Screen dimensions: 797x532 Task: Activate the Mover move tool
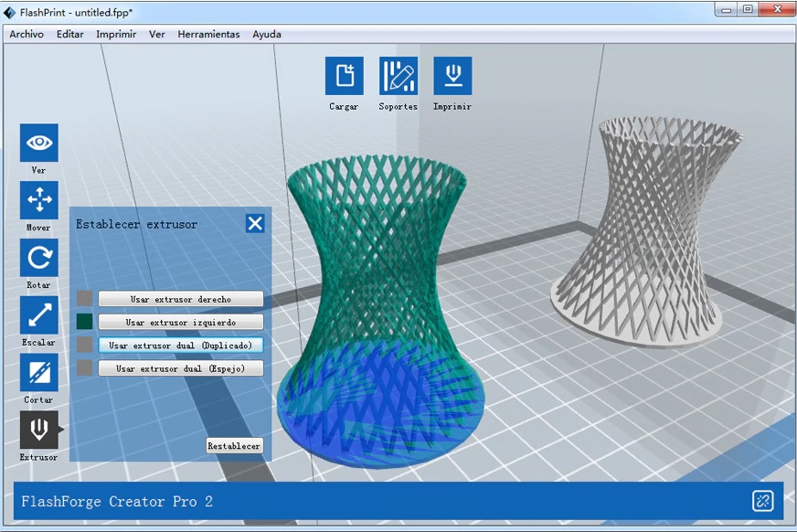pyautogui.click(x=39, y=199)
